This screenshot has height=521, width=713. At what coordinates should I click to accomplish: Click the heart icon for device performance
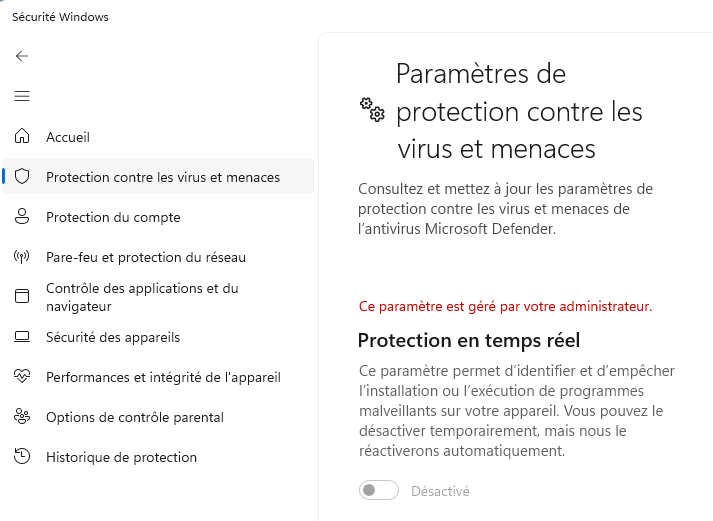22,377
